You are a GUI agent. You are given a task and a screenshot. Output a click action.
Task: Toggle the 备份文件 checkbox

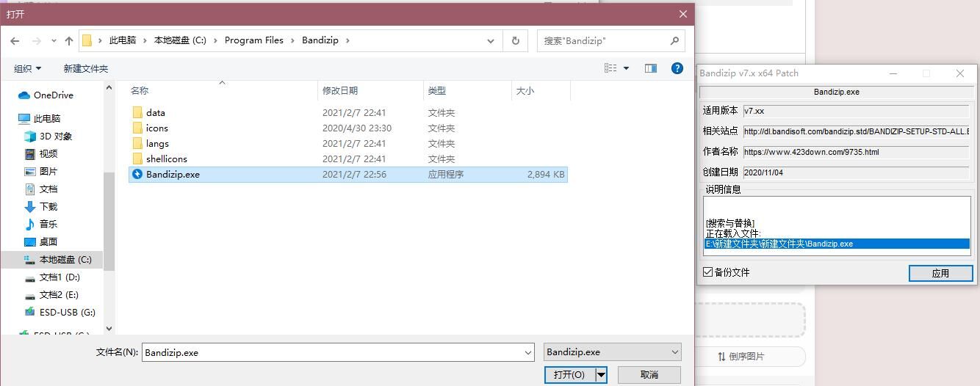(707, 272)
